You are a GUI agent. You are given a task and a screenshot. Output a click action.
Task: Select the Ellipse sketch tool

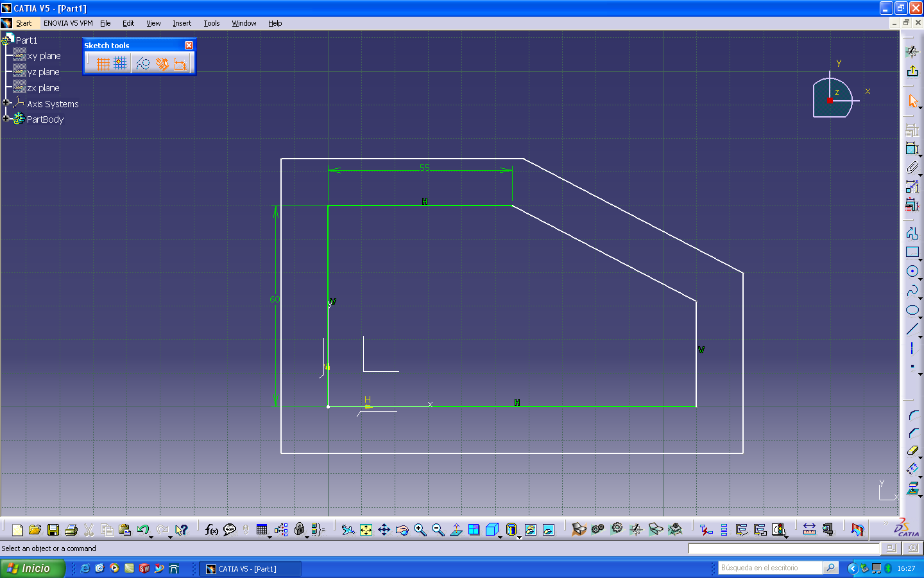tap(912, 310)
